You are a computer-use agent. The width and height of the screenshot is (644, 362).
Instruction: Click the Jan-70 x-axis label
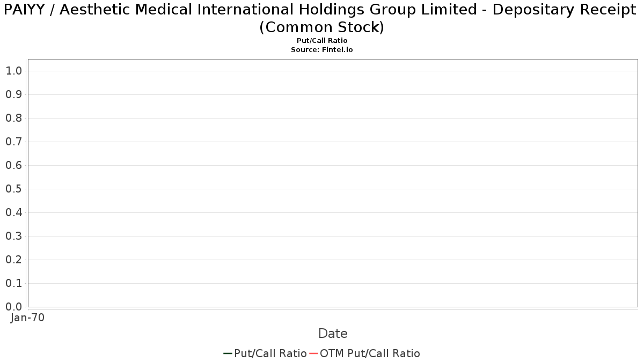tap(27, 317)
